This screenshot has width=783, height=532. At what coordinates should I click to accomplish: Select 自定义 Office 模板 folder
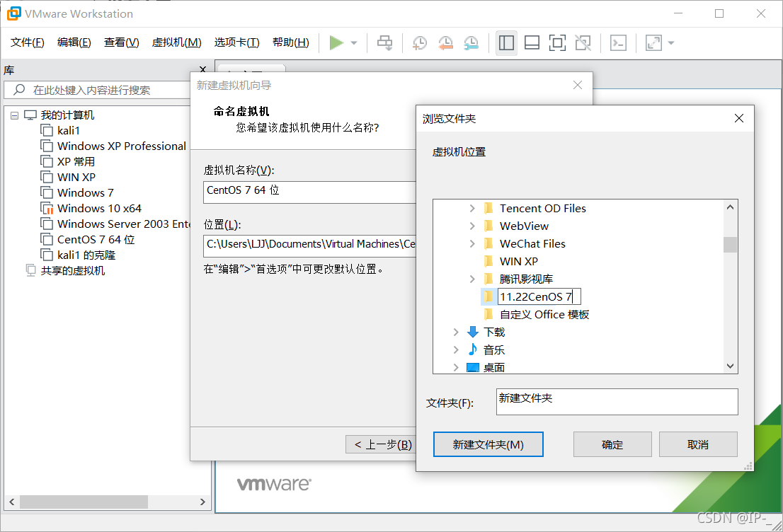544,314
